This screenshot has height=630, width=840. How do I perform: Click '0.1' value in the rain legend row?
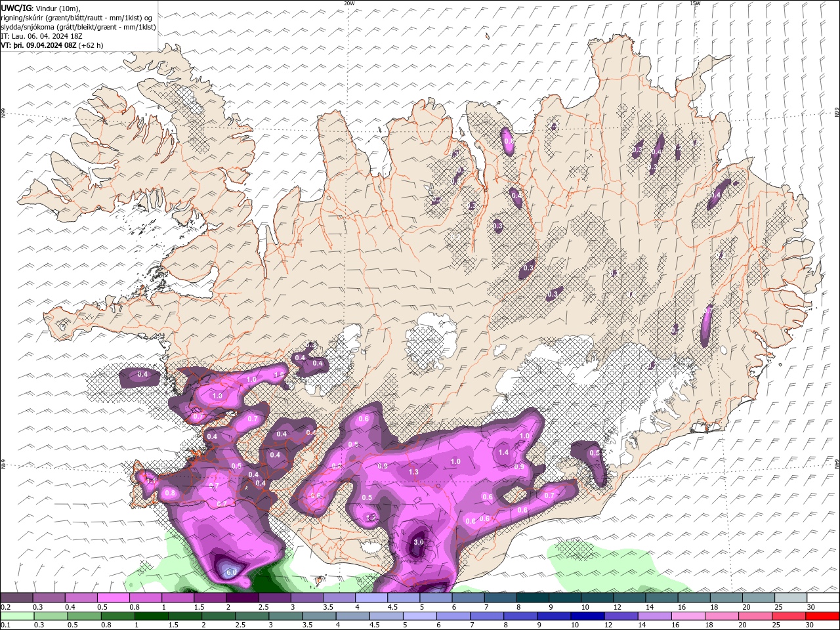[5, 625]
